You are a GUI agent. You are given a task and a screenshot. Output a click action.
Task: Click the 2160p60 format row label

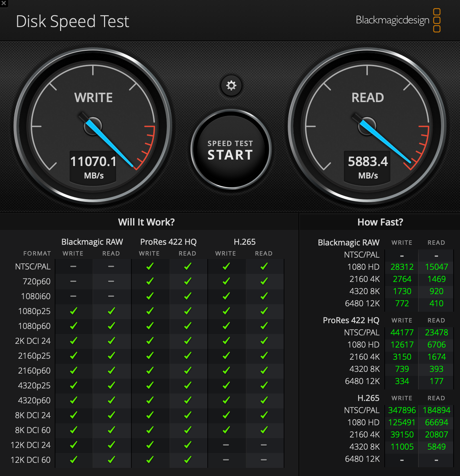(x=34, y=371)
